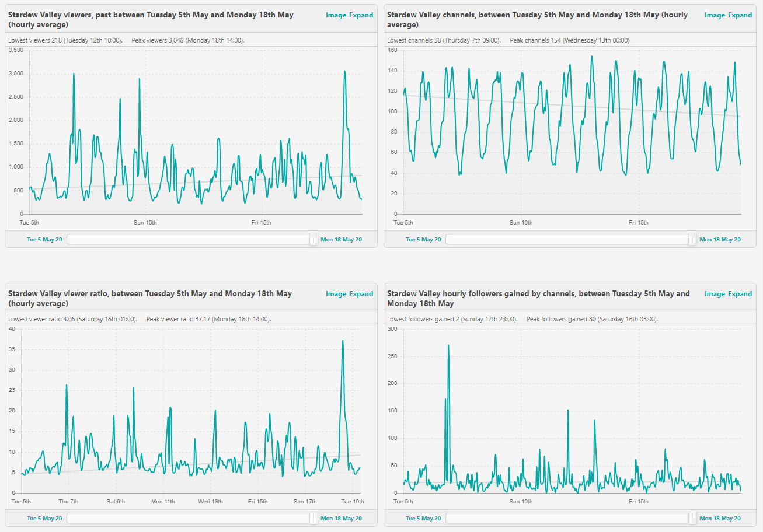763x532 pixels.
Task: Click the 'Lowest followers gained 2' statistic text
Action: [x=452, y=319]
